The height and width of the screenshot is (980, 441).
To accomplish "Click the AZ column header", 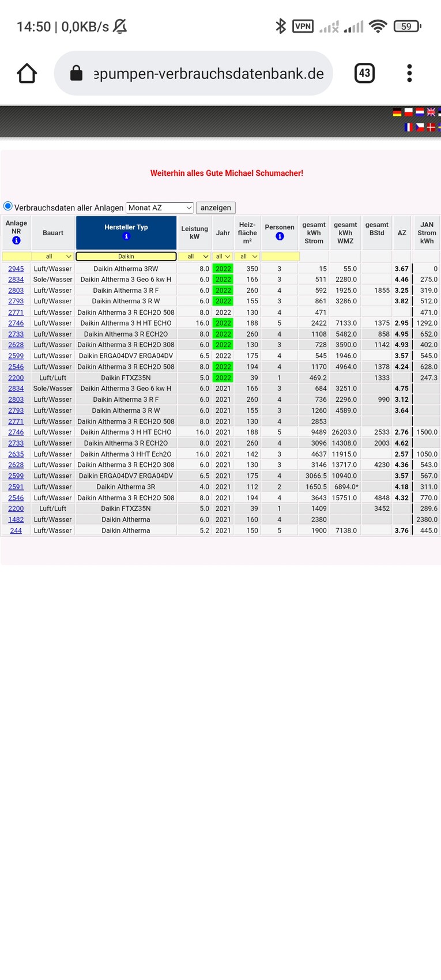I will point(402,233).
